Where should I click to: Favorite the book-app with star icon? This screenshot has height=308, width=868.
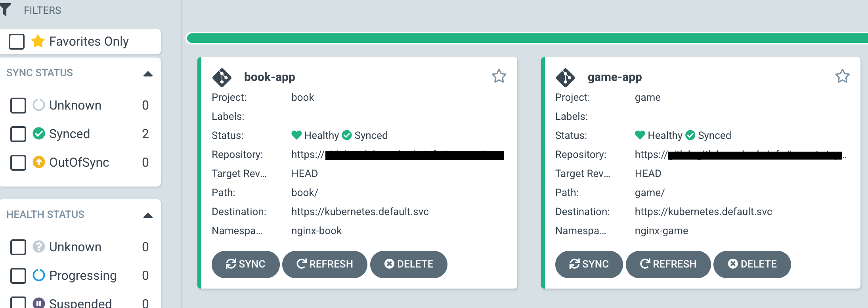(499, 76)
